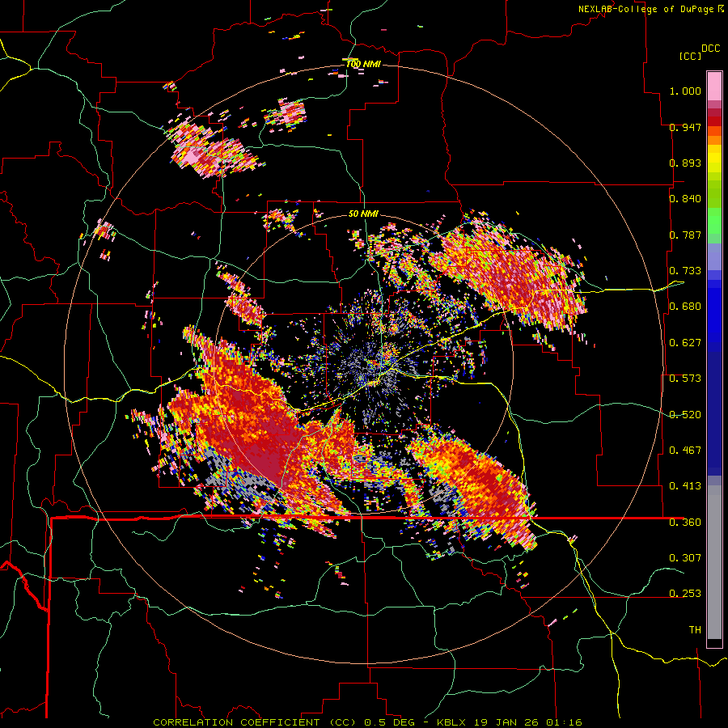The width and height of the screenshot is (728, 728).
Task: Click the 0.520 scale value
Action: [685, 415]
